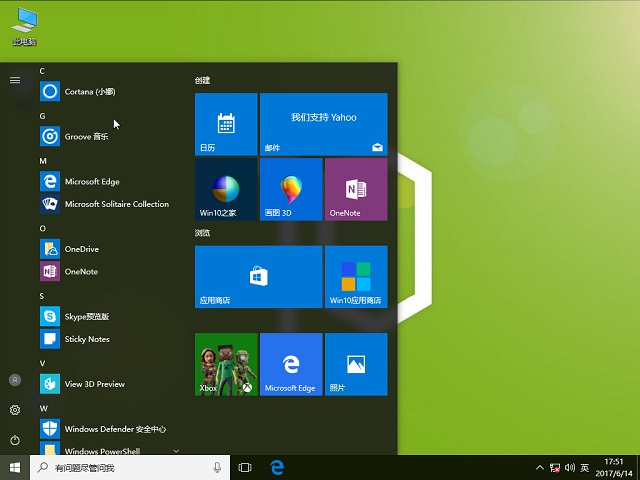Jump via letter S header
The image size is (640, 480).
[42, 296]
